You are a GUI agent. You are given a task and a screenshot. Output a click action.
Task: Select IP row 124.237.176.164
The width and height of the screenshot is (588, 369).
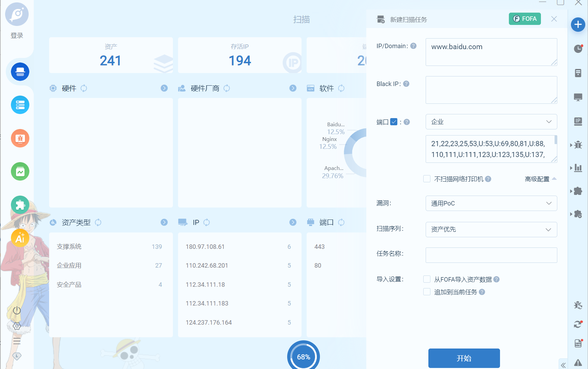(x=239, y=323)
